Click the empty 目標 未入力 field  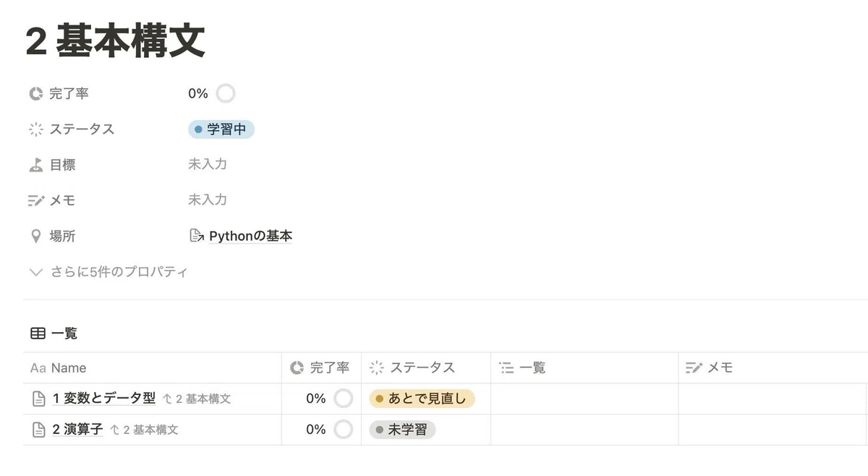[208, 164]
